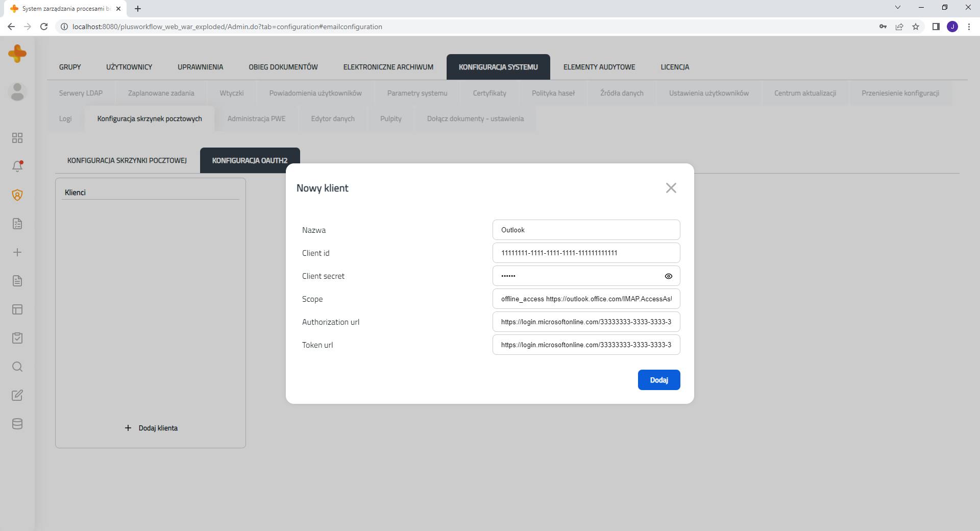Open ELEMENTY AUDYTOWE tab
Viewport: 980px width, 531px height.
599,67
